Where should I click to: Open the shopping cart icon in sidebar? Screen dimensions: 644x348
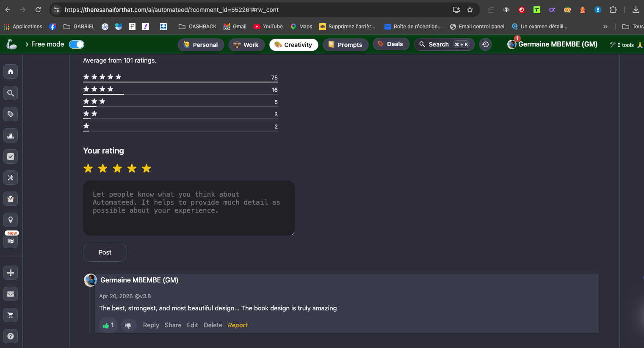click(x=11, y=315)
